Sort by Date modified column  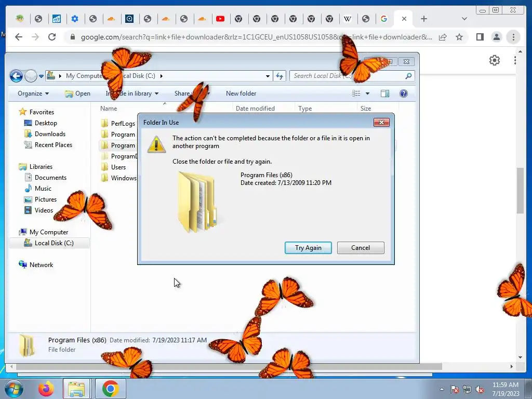pos(255,109)
